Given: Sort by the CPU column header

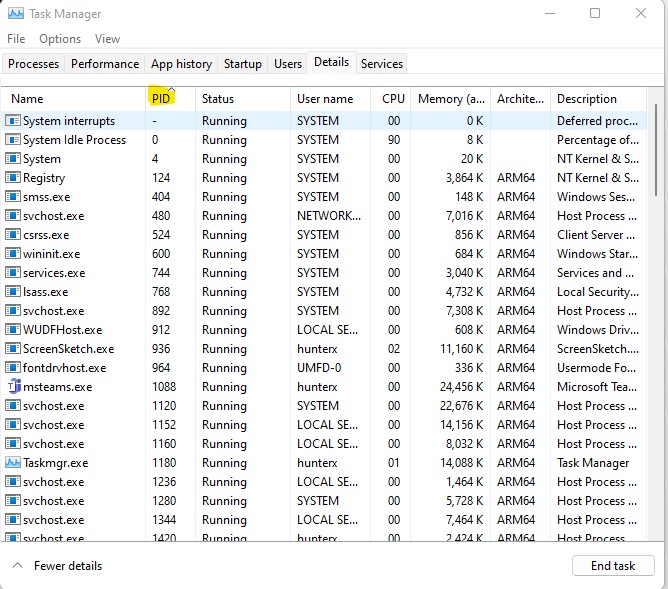Looking at the screenshot, I should tap(393, 99).
